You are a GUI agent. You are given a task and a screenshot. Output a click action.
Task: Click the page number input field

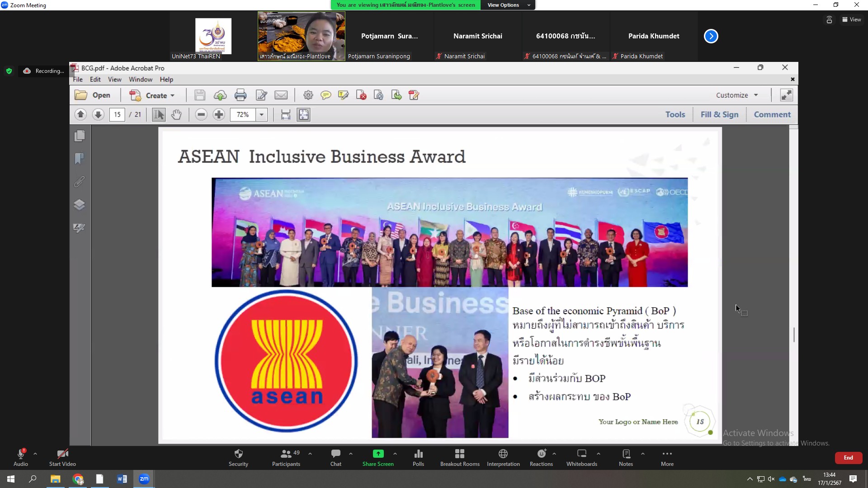coord(117,115)
